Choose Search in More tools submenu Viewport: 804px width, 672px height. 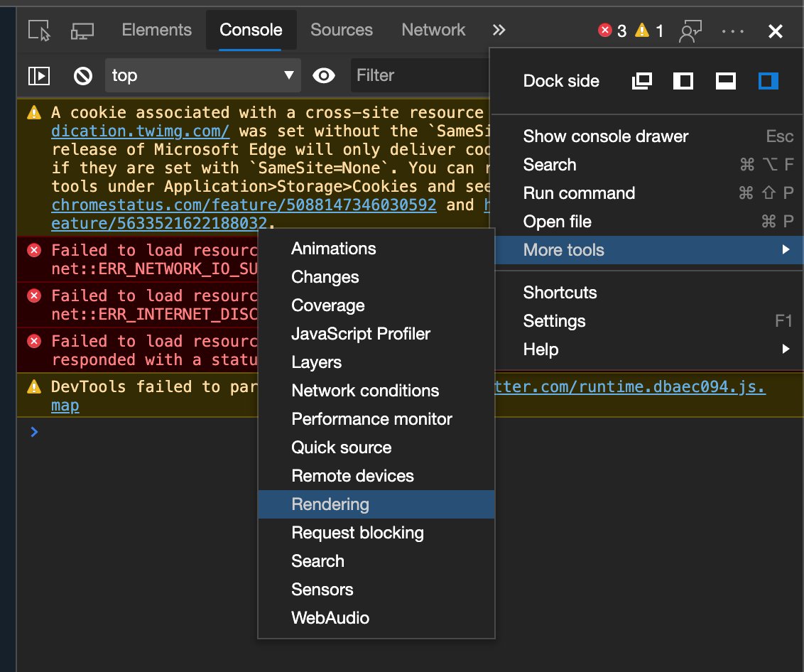click(376, 561)
